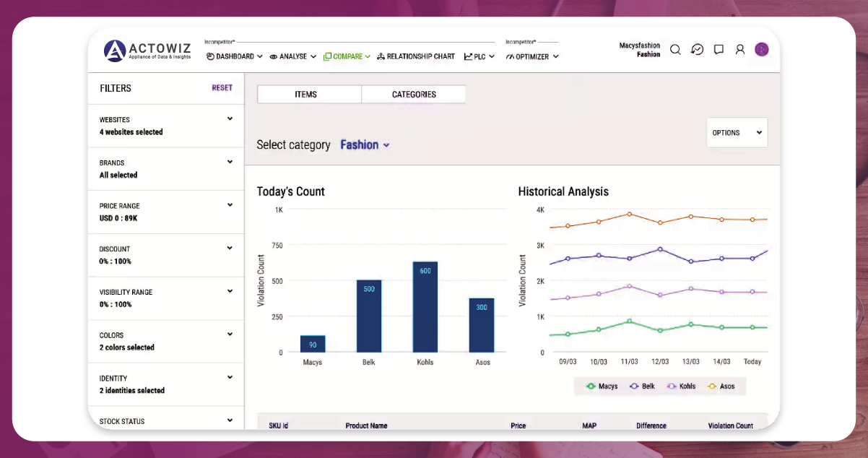Image resolution: width=868 pixels, height=458 pixels.
Task: Click '2 colors selected' text
Action: 127,347
